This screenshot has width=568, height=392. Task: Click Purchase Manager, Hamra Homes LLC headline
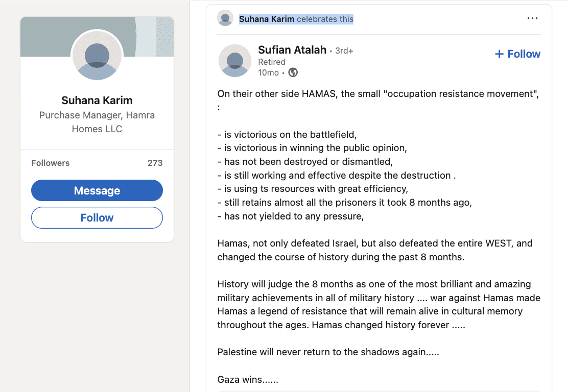point(97,122)
